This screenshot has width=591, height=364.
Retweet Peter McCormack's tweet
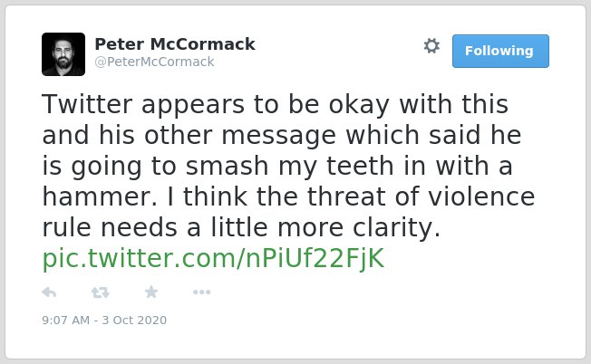[101, 292]
